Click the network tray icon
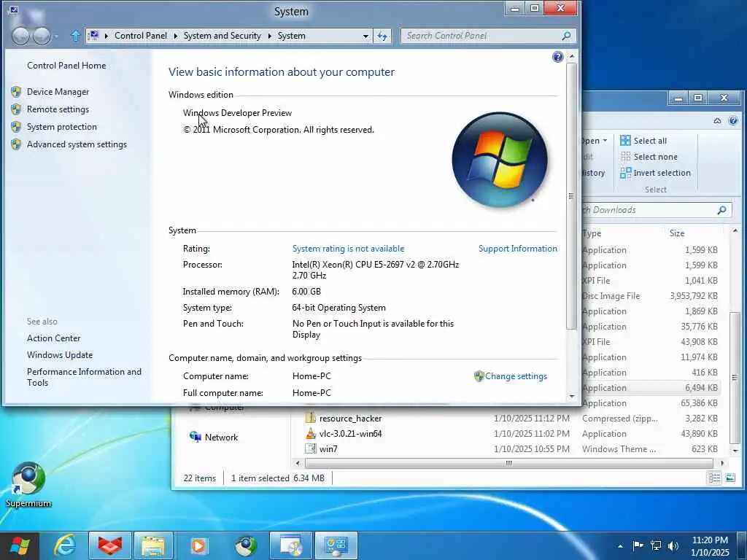747x560 pixels. coord(656,545)
